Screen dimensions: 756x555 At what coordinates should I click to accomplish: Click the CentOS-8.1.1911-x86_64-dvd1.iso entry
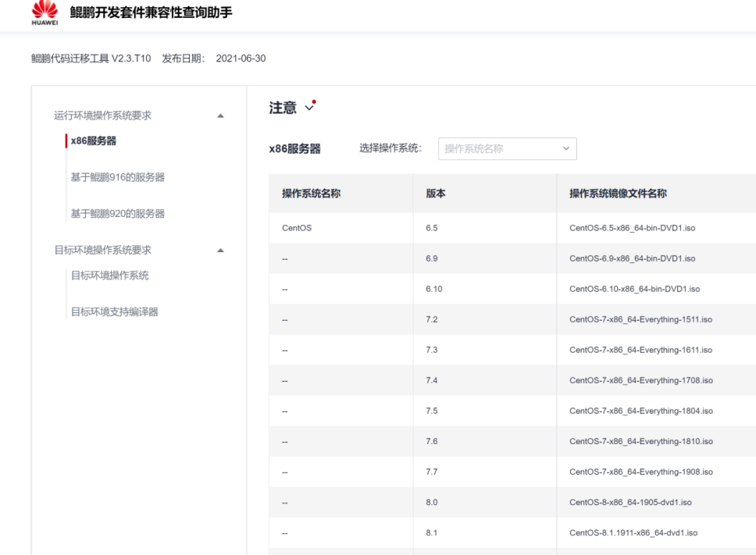coord(633,533)
